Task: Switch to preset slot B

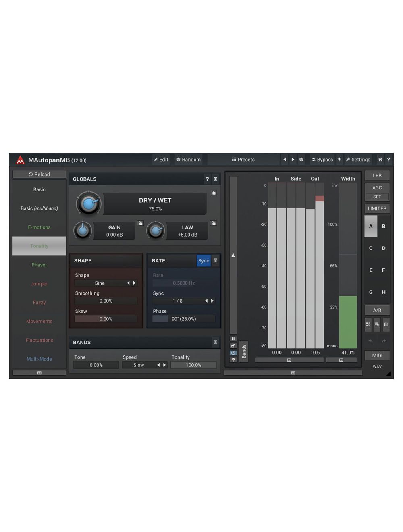Action: click(x=384, y=226)
